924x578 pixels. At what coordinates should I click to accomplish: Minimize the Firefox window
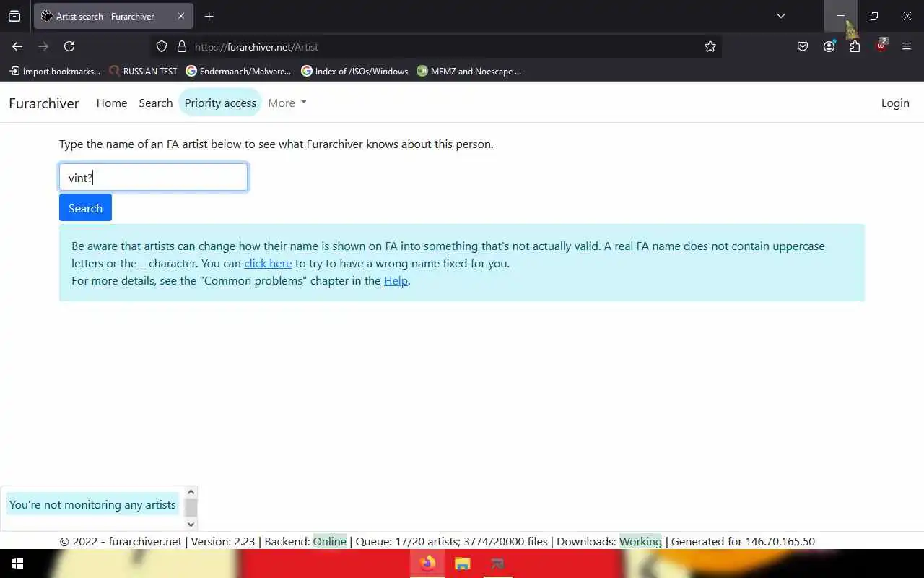click(841, 16)
